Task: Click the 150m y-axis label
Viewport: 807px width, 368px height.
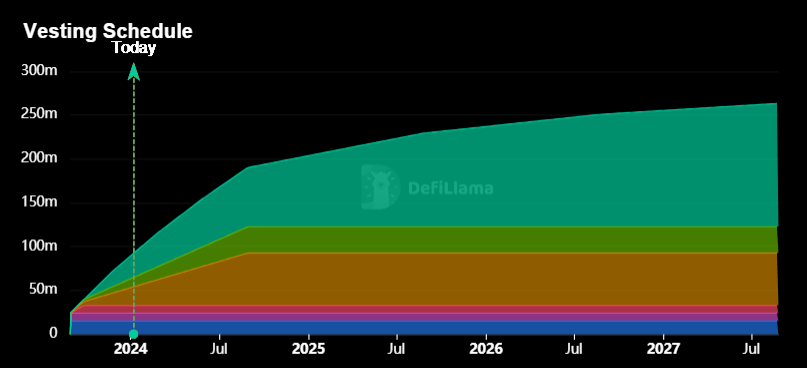Action: pyautogui.click(x=39, y=202)
